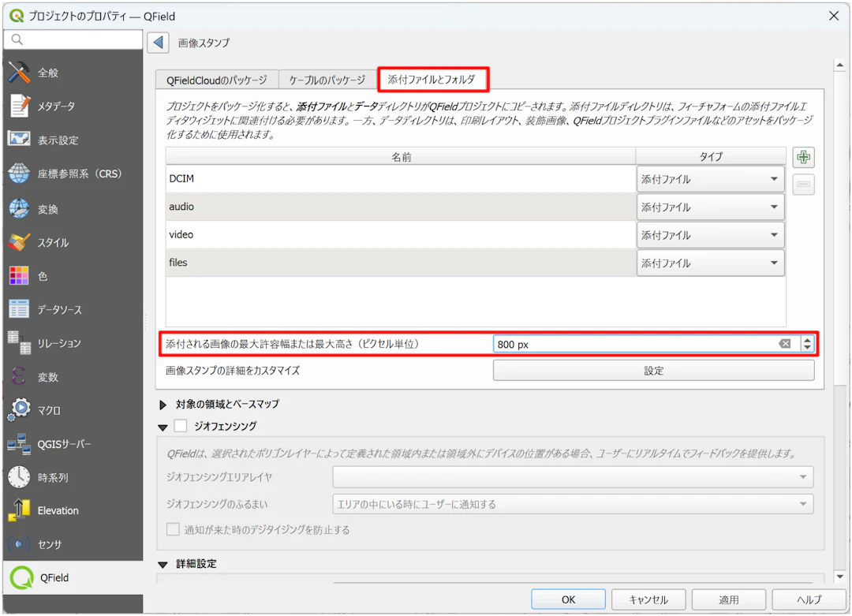The height and width of the screenshot is (616, 852).
Task: Switch to ケーブルのパッケージ tab
Action: pos(327,80)
